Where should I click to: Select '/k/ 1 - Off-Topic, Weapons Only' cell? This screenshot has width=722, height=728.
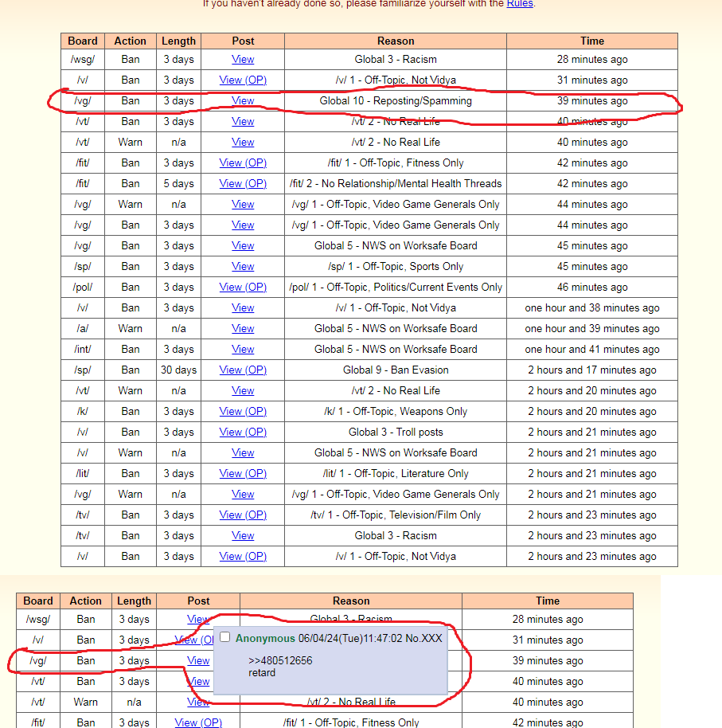pos(396,411)
